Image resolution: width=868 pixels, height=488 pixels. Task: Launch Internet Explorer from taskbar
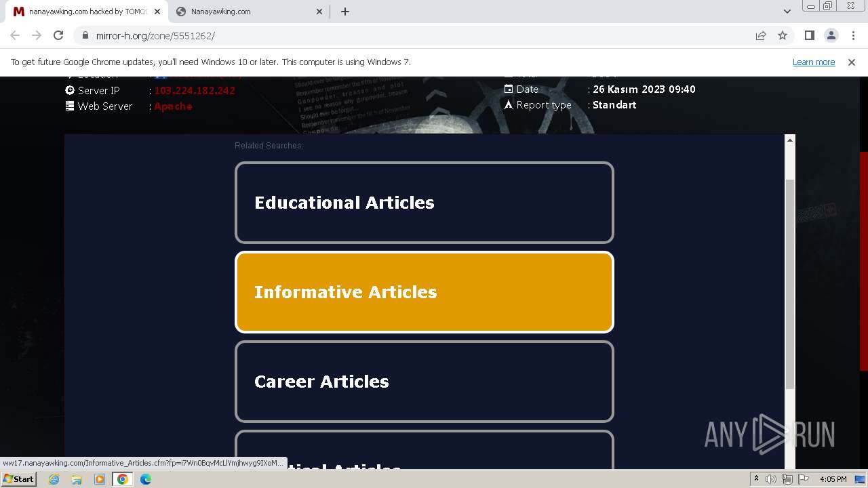pyautogui.click(x=54, y=479)
